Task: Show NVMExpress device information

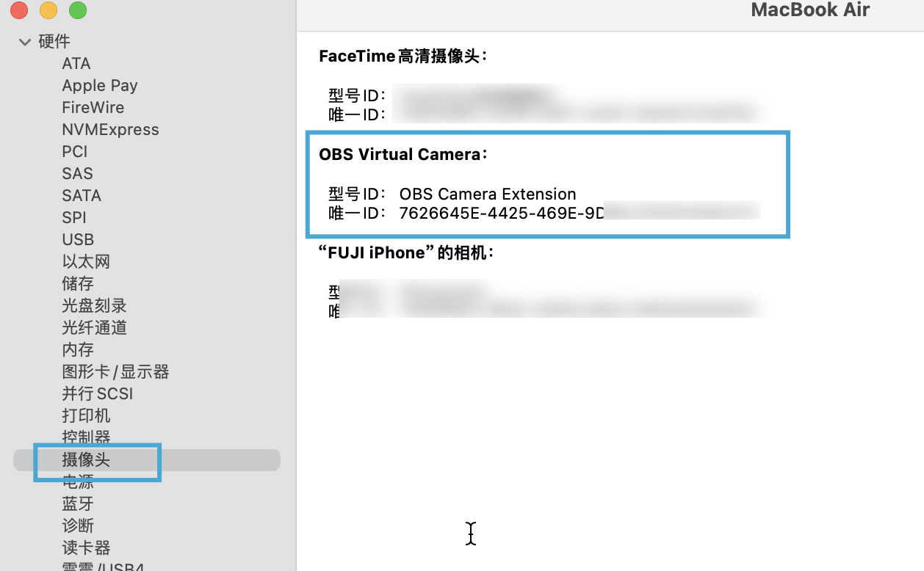Action: (110, 130)
